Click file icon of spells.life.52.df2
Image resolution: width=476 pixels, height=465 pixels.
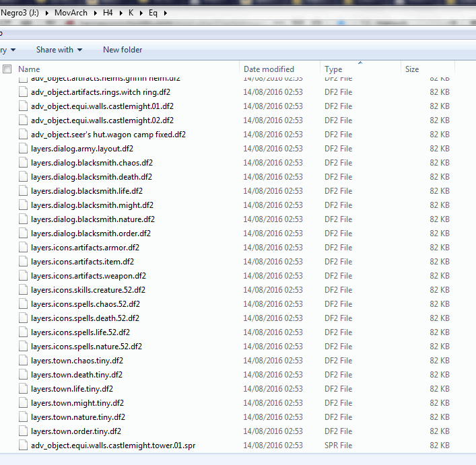pyautogui.click(x=23, y=332)
